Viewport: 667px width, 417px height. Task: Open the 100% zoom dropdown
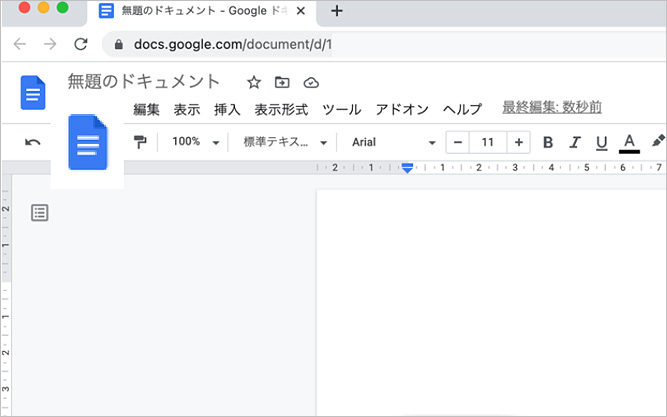[x=195, y=142]
